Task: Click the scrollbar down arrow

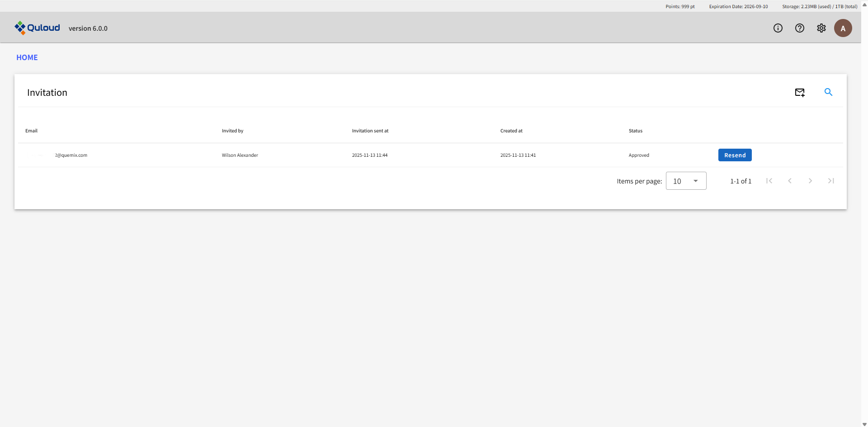Action: pos(864,424)
